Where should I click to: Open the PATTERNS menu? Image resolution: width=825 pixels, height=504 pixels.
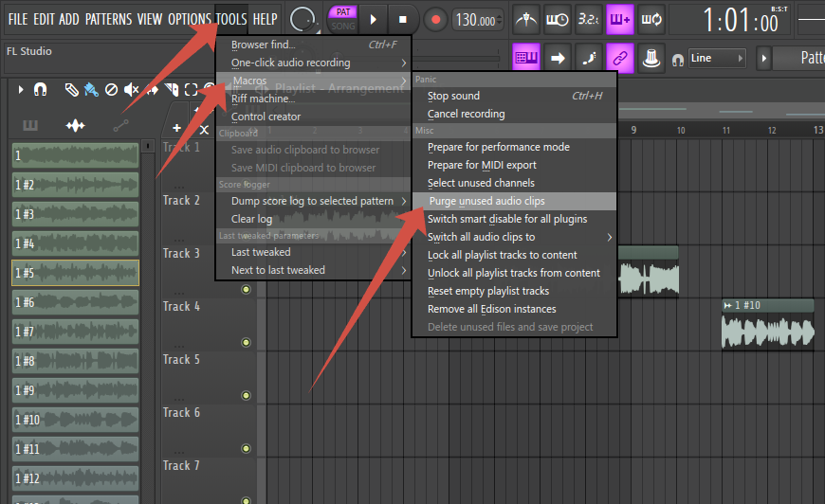coord(108,20)
